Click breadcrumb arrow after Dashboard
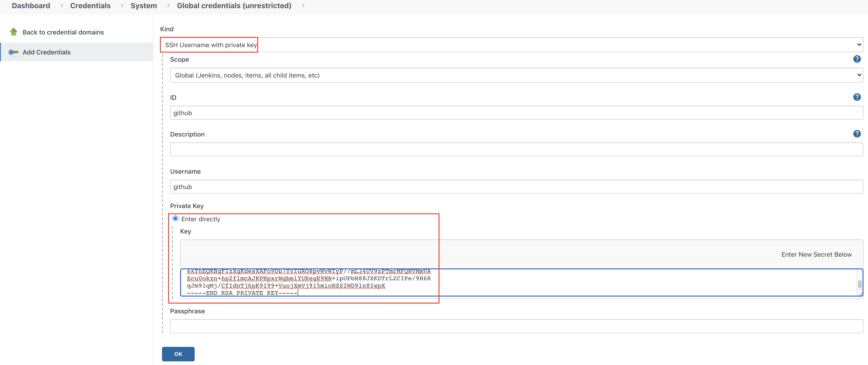 tap(62, 6)
